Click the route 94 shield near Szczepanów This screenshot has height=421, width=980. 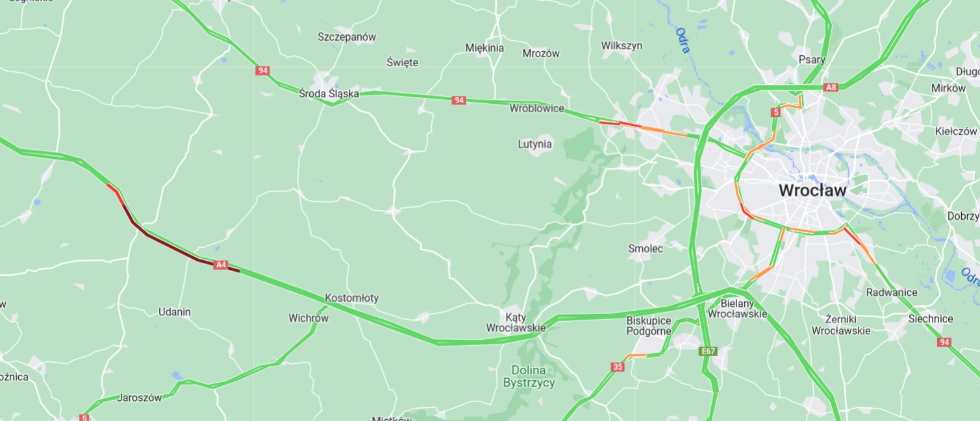(x=262, y=70)
